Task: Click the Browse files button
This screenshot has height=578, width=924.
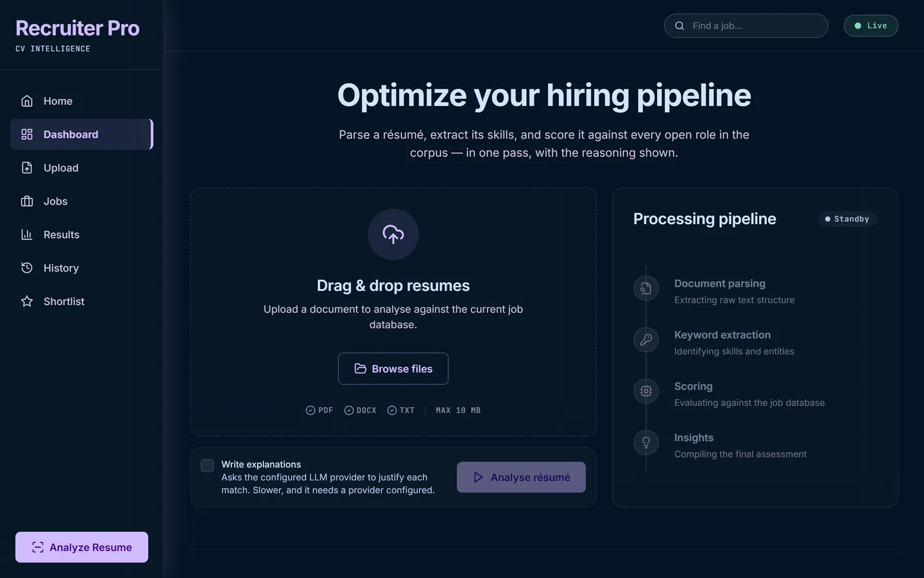Action: coord(393,369)
